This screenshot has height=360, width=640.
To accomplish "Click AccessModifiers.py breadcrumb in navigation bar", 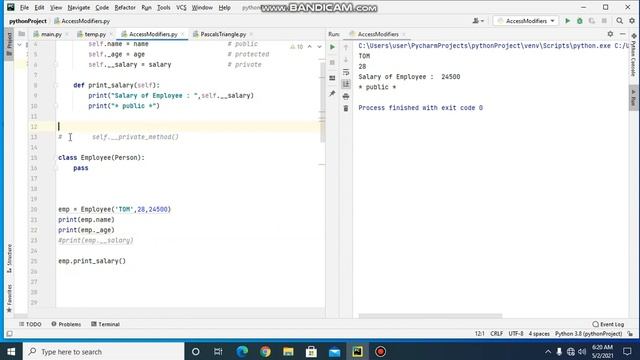I will tap(82, 21).
